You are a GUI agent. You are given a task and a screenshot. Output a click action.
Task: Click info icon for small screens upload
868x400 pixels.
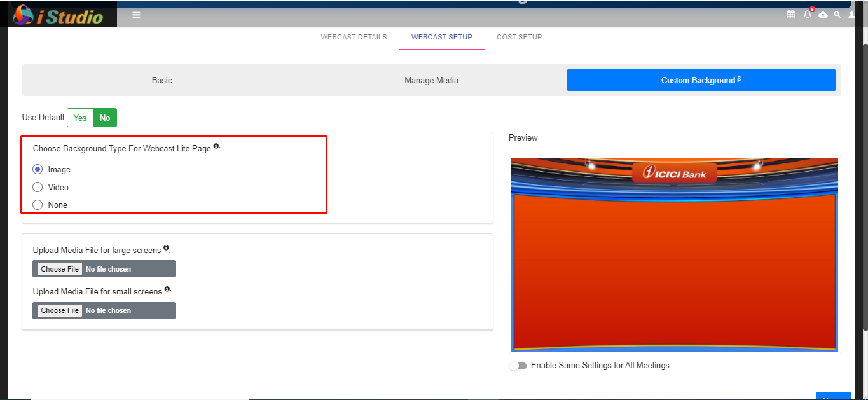167,289
